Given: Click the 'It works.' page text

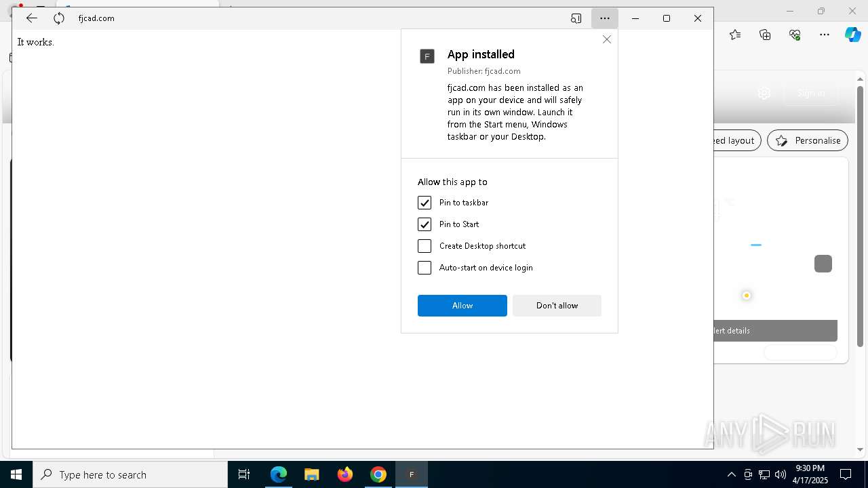Looking at the screenshot, I should tap(35, 42).
